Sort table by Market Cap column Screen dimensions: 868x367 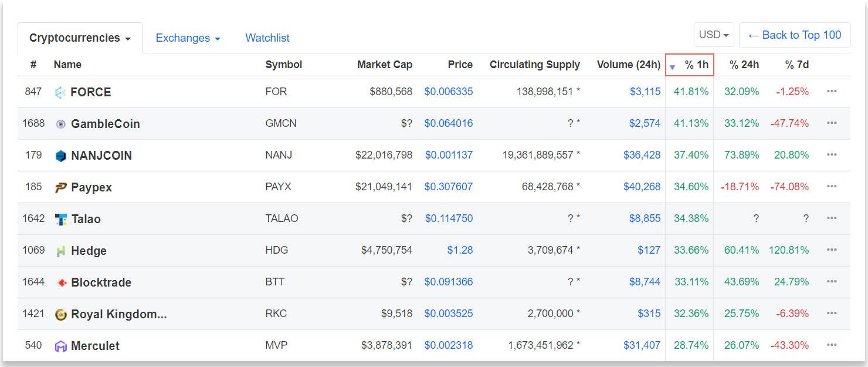385,65
